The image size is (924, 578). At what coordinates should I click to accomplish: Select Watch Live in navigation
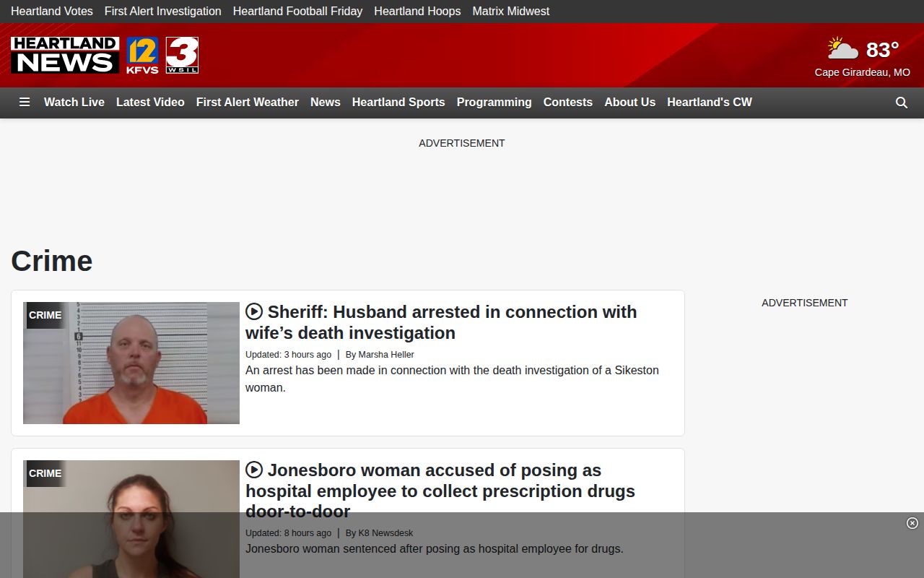pos(74,102)
